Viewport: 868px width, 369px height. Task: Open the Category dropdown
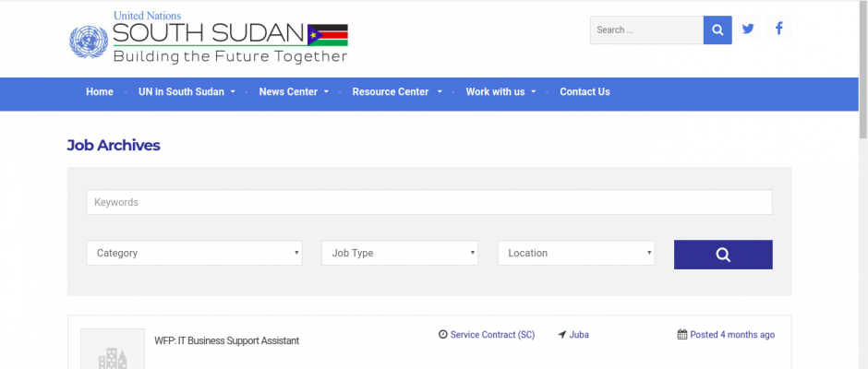(x=194, y=253)
